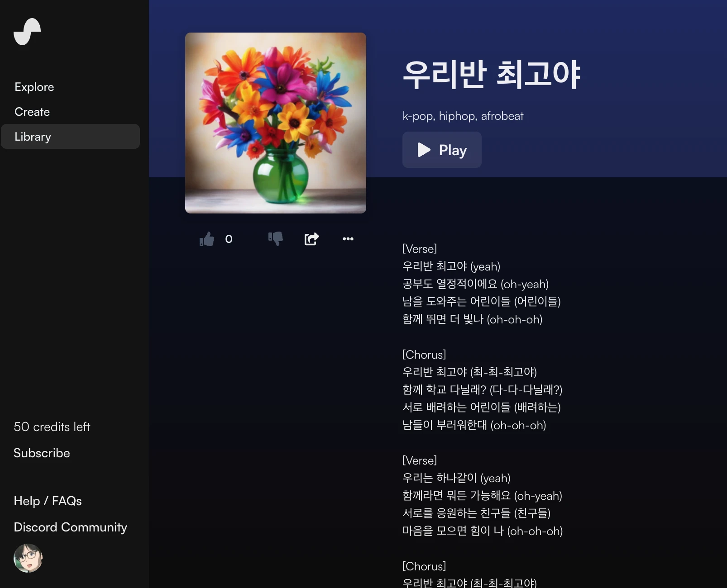Click the first [Chorus] lyrics label
Image resolution: width=727 pixels, height=588 pixels.
pyautogui.click(x=424, y=355)
